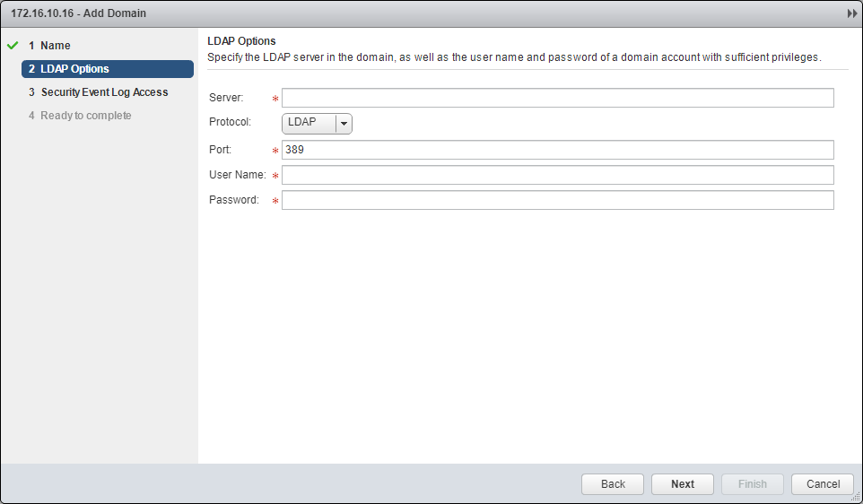The height and width of the screenshot is (504, 863).
Task: Click the double-arrow icon in the title bar
Action: (851, 13)
